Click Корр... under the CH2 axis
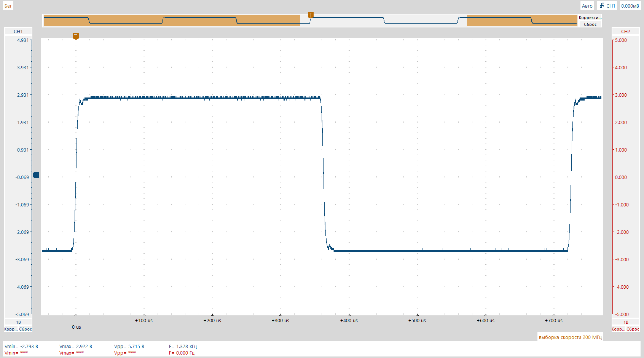The height and width of the screenshot is (358, 644). (x=618, y=329)
